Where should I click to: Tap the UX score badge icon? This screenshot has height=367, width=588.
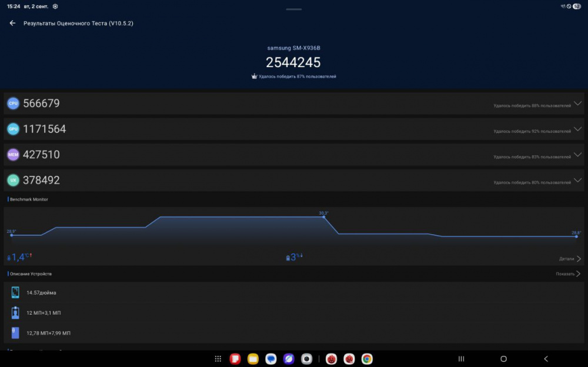(13, 180)
